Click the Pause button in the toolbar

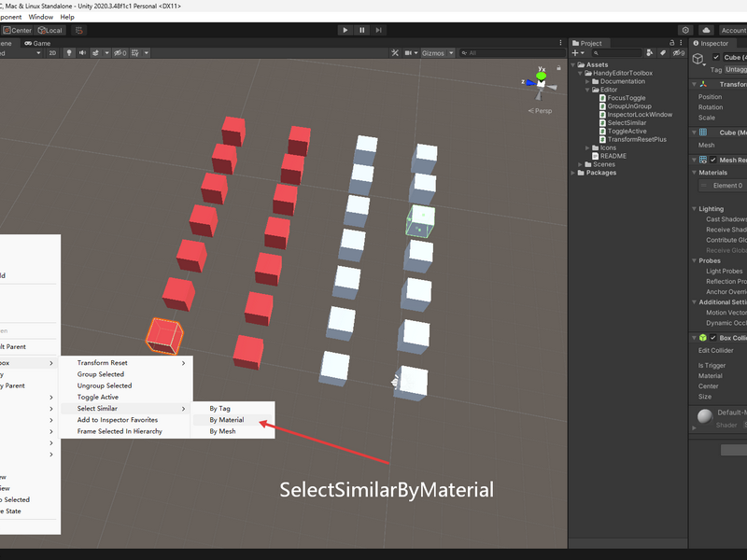[x=361, y=30]
